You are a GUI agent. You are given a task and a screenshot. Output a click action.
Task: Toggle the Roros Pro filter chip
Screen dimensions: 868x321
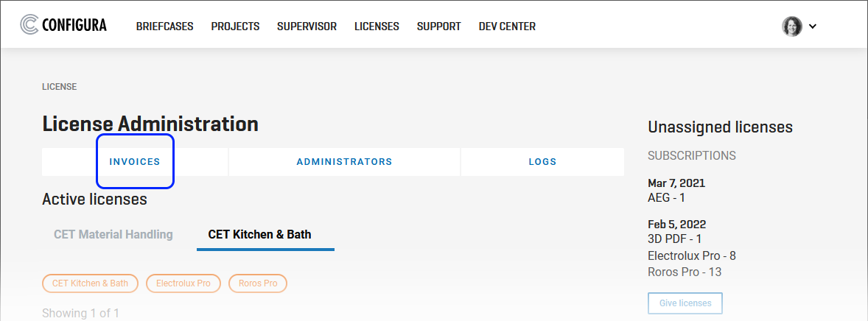coord(258,283)
